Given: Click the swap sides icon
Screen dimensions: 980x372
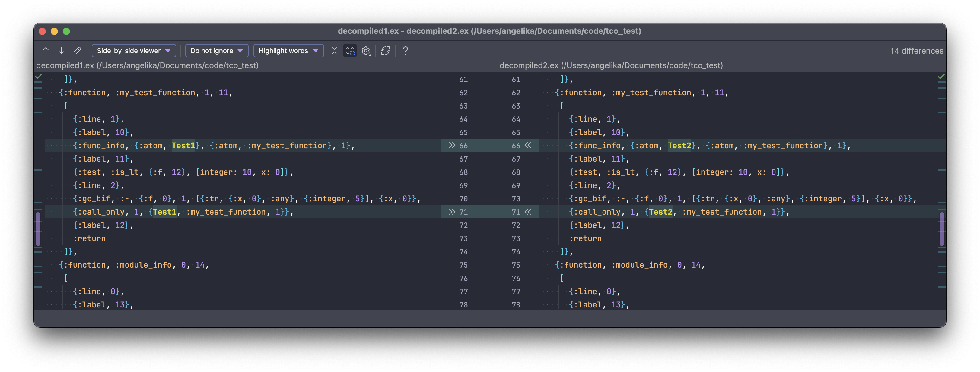Looking at the screenshot, I should coord(385,51).
